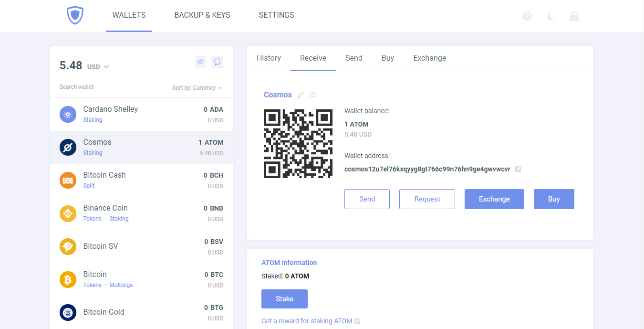Select the Bitcoin SV wallet name

coord(100,246)
